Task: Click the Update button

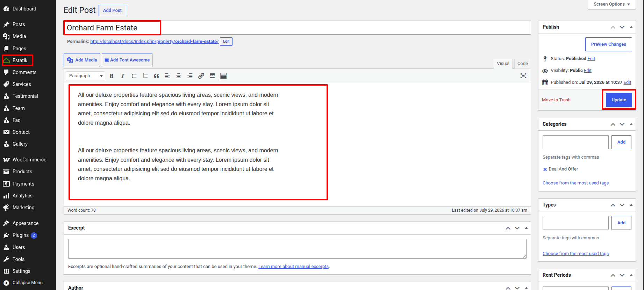Action: click(619, 100)
